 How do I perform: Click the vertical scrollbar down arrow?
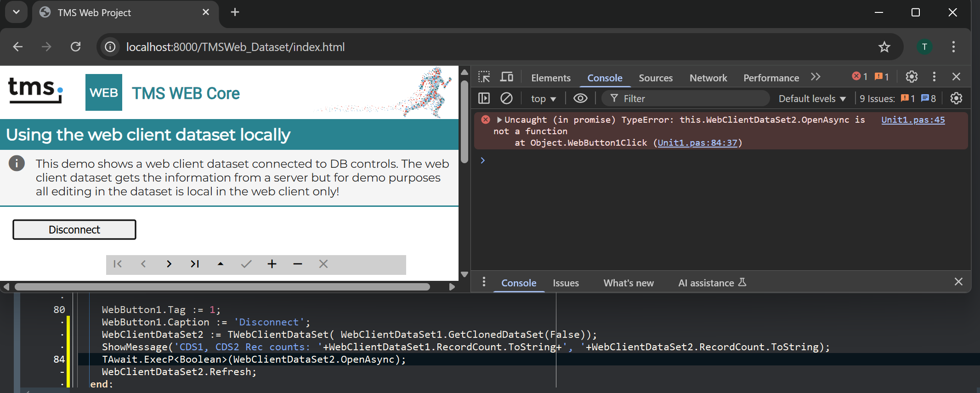[x=465, y=274]
